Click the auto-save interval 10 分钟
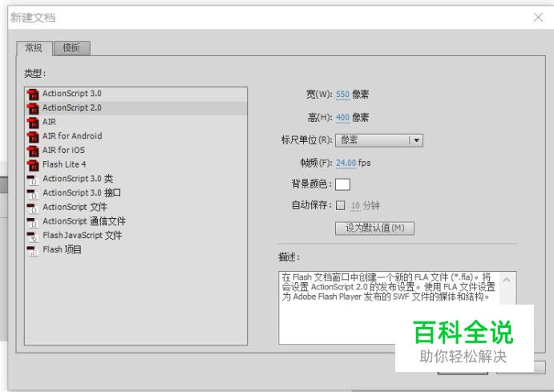This screenshot has width=554, height=392. 366,205
